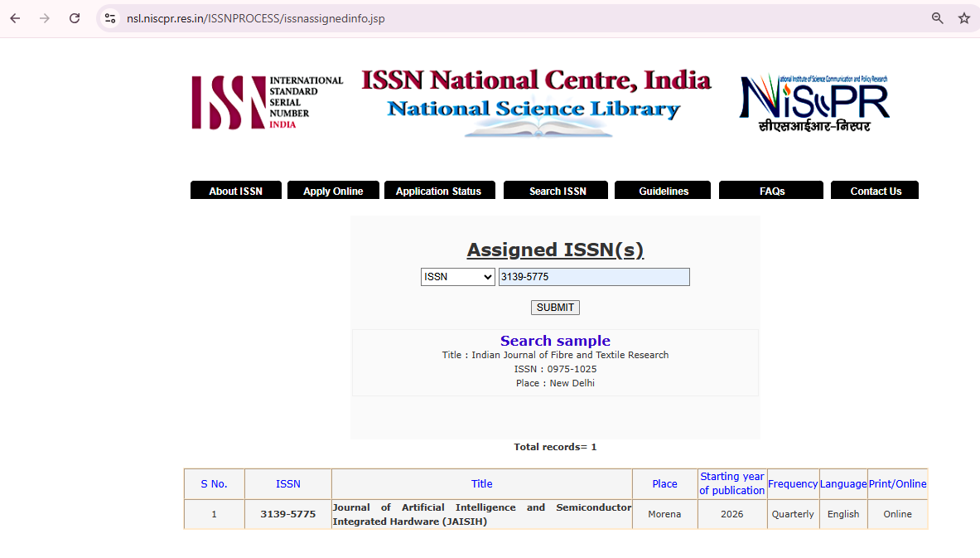Expand the ISSN search type dropdown
This screenshot has height=558, width=980.
tap(457, 276)
